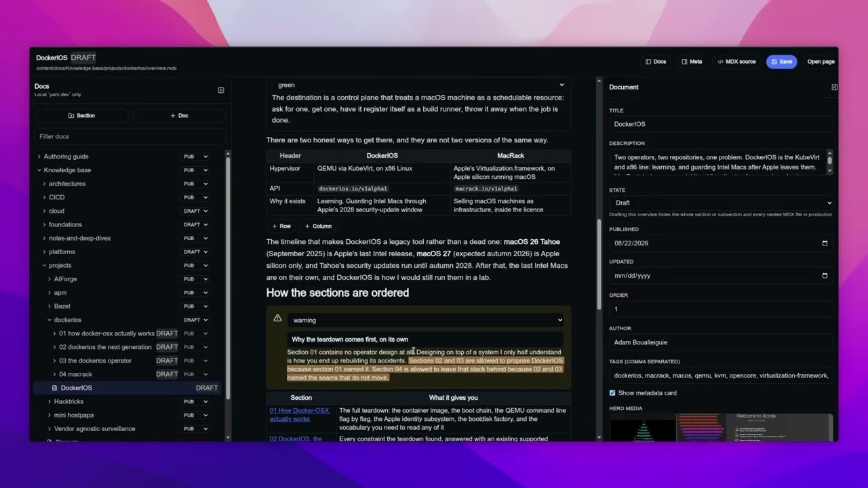This screenshot has width=868, height=488.
Task: Toggle the Meta panel tab
Action: (692, 62)
